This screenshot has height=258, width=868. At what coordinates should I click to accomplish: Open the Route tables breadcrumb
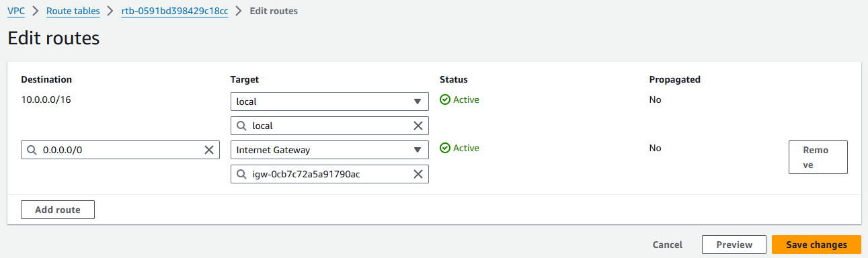[73, 11]
